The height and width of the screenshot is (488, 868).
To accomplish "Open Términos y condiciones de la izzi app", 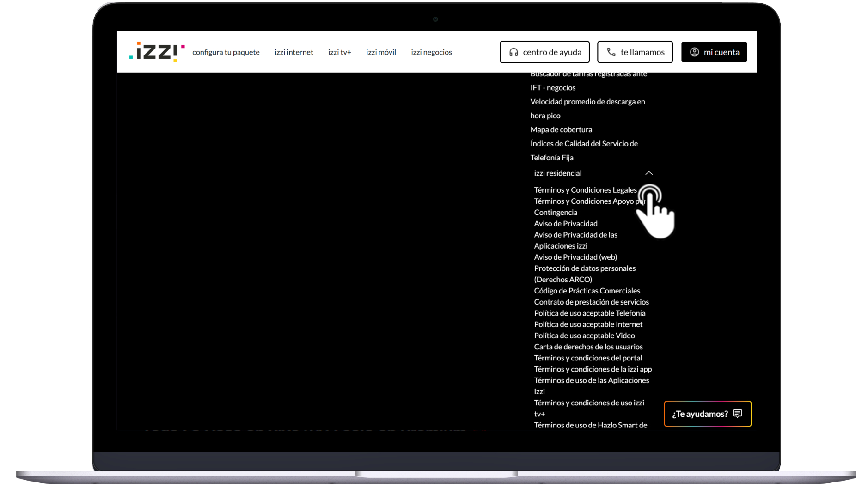I will coord(593,369).
